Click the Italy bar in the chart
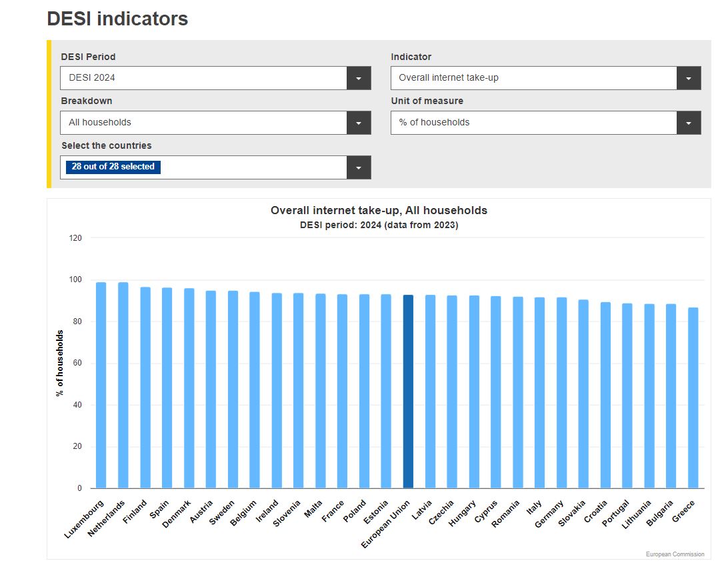The width and height of the screenshot is (728, 565). point(539,393)
